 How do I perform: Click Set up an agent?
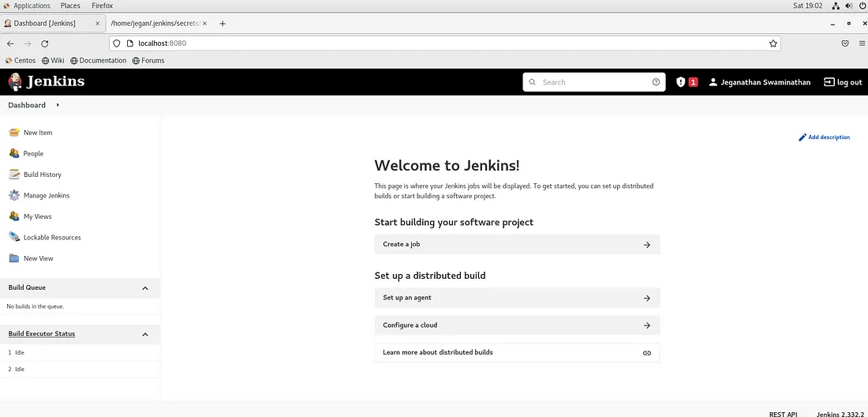click(x=517, y=298)
